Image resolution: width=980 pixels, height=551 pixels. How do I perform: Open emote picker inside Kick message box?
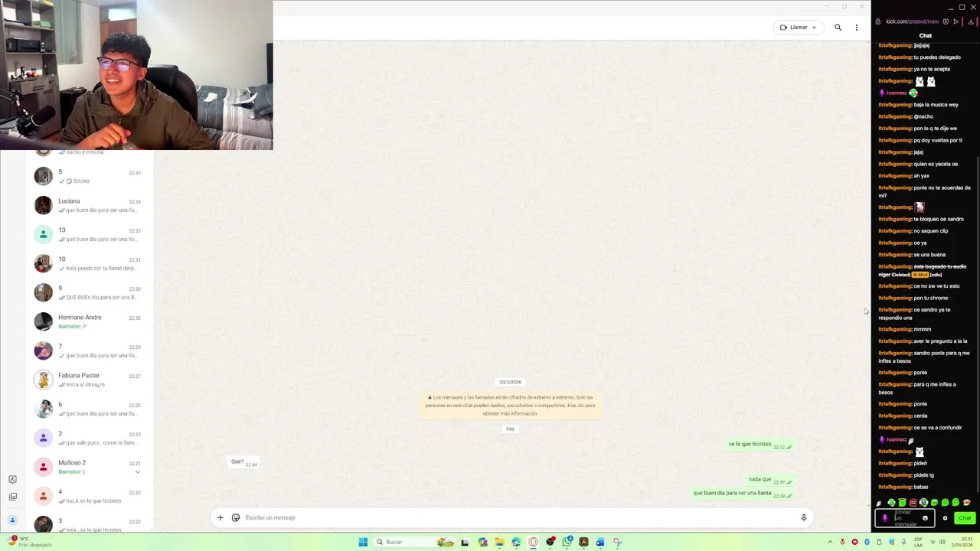[x=925, y=518]
